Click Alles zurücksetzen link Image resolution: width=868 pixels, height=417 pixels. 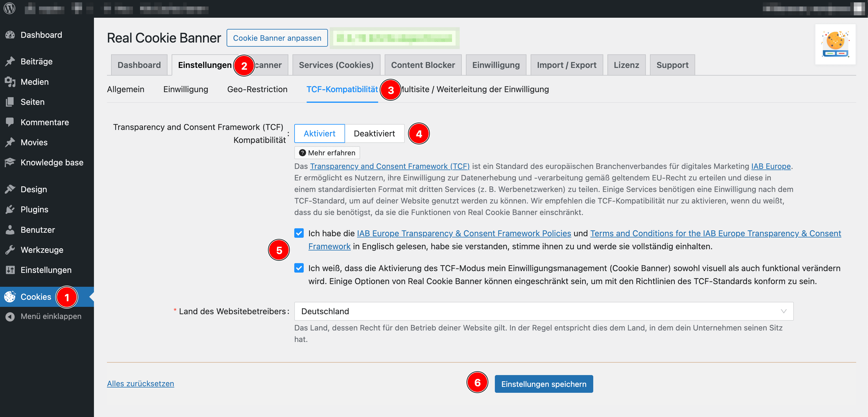click(140, 384)
